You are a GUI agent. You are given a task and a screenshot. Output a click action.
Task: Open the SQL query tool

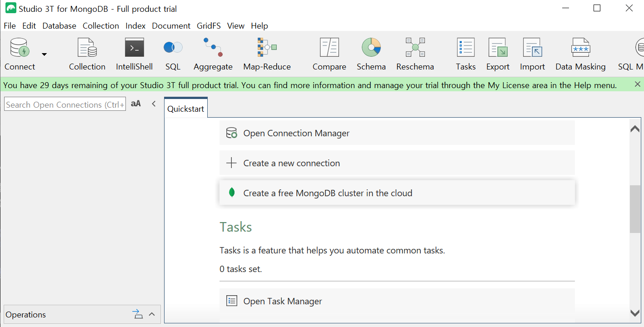tap(173, 54)
